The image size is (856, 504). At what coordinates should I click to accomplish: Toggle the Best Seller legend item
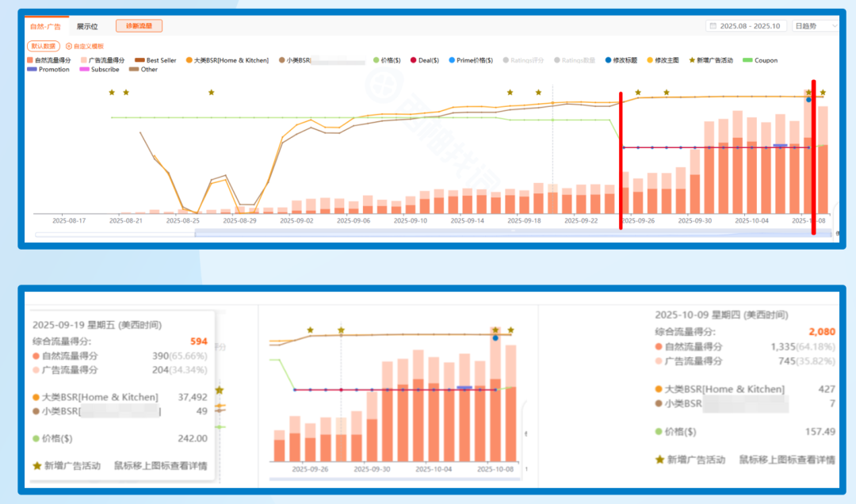click(155, 60)
